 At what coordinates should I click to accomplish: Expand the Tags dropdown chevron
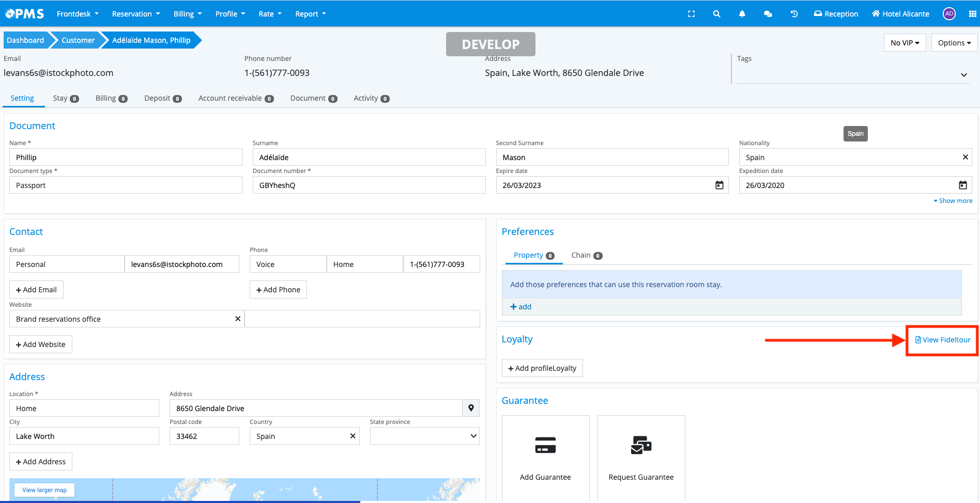963,75
